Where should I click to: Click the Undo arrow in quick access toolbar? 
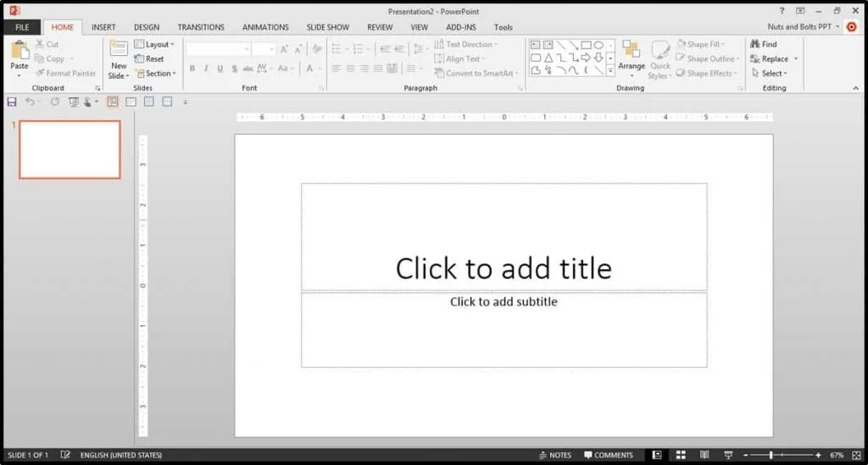(x=30, y=102)
